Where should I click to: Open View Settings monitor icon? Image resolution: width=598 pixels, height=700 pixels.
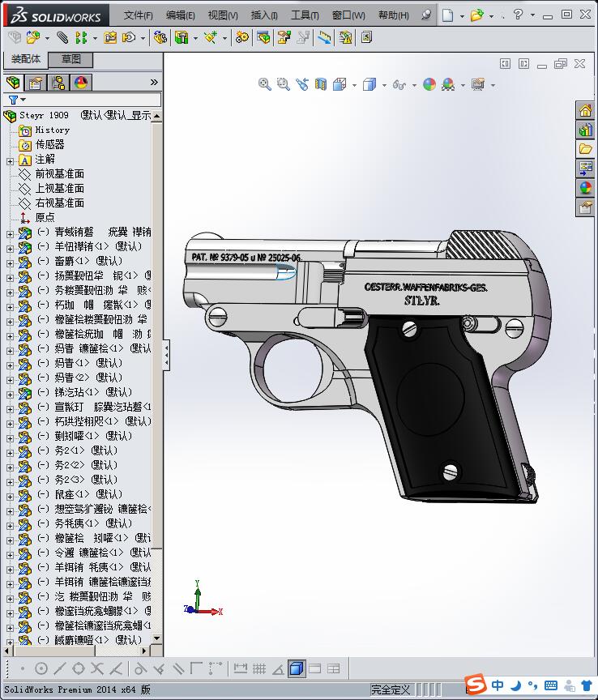pyautogui.click(x=478, y=84)
